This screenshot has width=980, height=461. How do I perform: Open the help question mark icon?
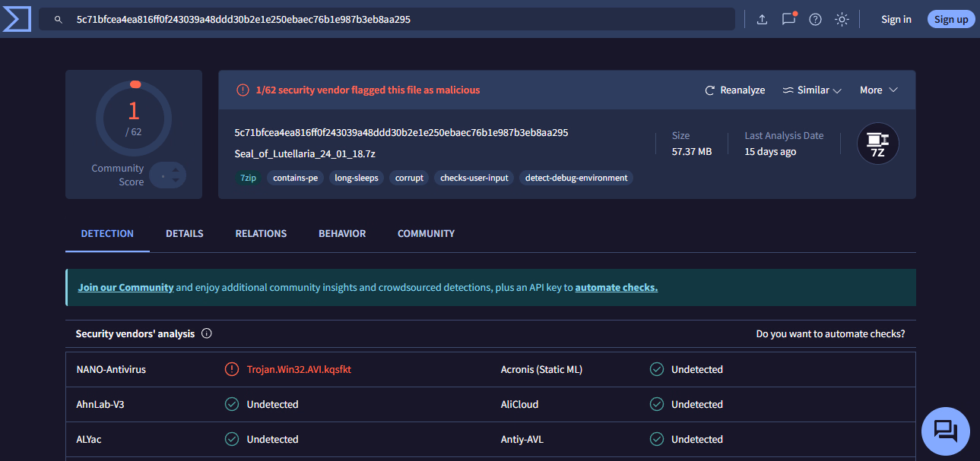[x=815, y=20]
